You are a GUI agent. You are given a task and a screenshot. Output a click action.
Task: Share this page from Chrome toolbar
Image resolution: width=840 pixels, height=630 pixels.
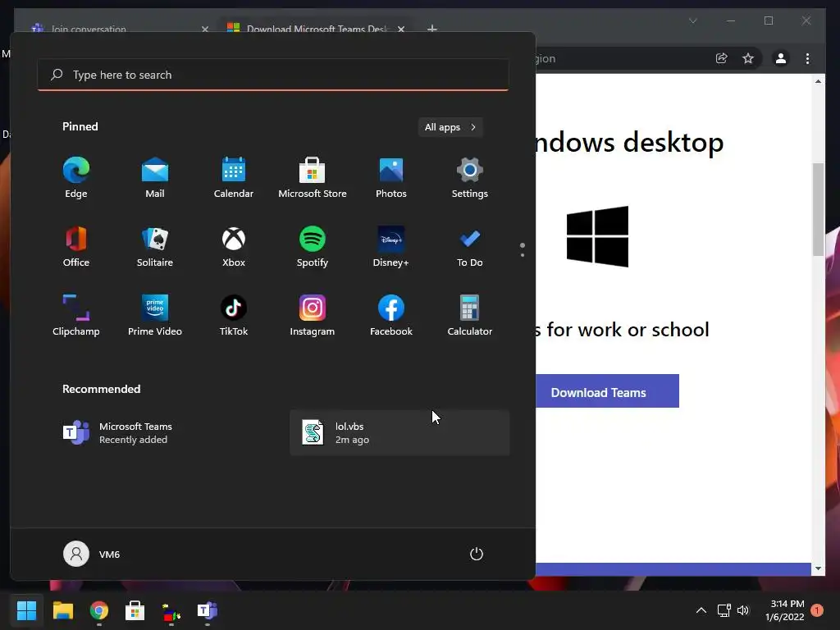pyautogui.click(x=722, y=58)
